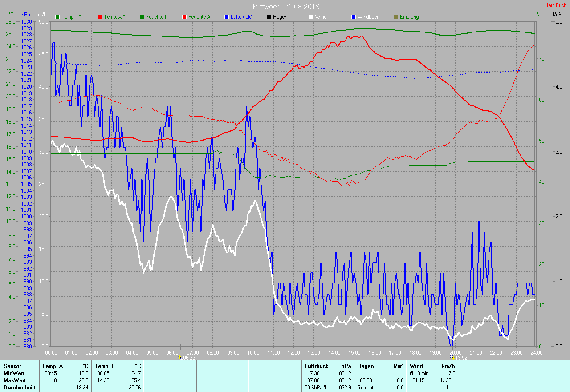The height and width of the screenshot is (392, 570).
Task: Click the blue Windböen legend swatch
Action: (353, 17)
